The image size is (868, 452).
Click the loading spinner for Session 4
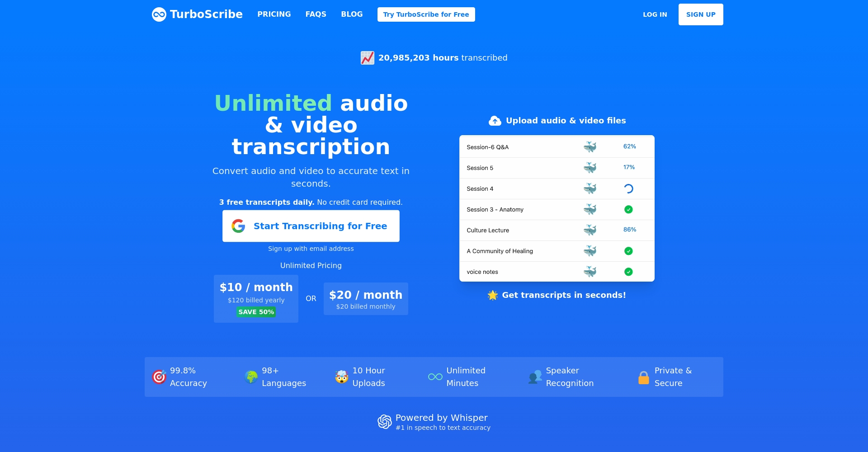point(628,188)
